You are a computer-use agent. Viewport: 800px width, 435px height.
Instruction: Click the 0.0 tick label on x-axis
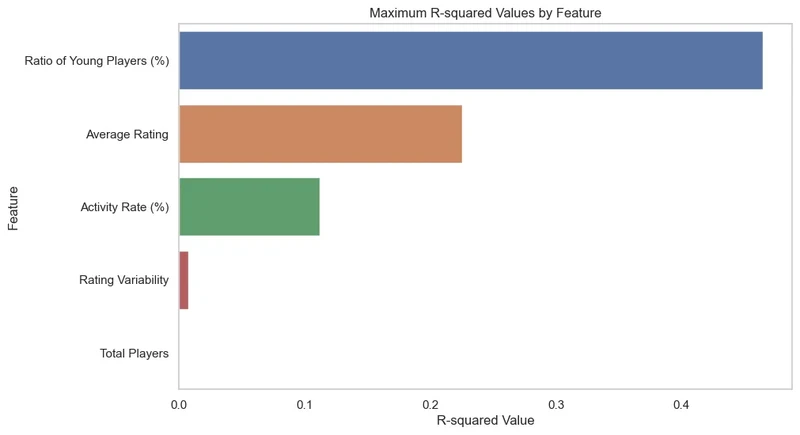point(179,404)
